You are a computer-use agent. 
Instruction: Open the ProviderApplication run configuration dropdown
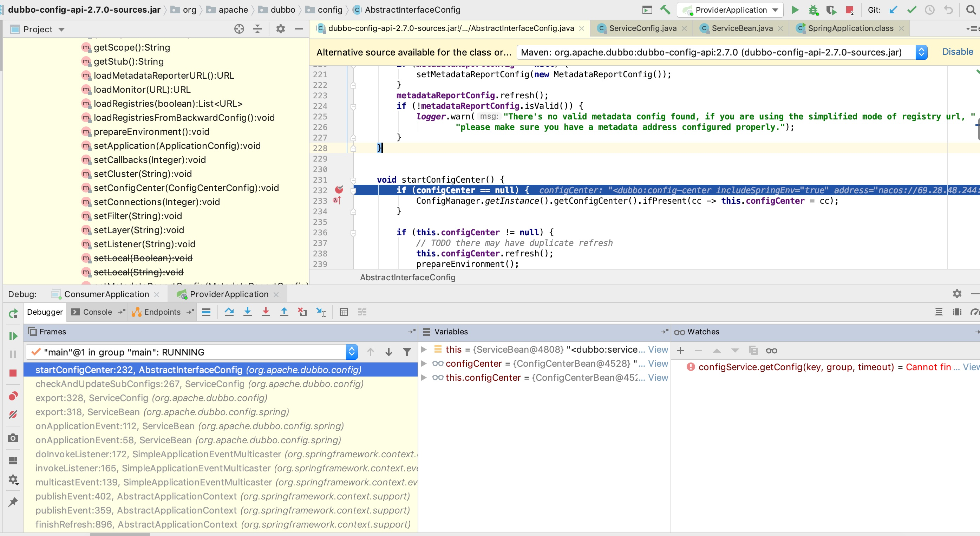tap(730, 10)
